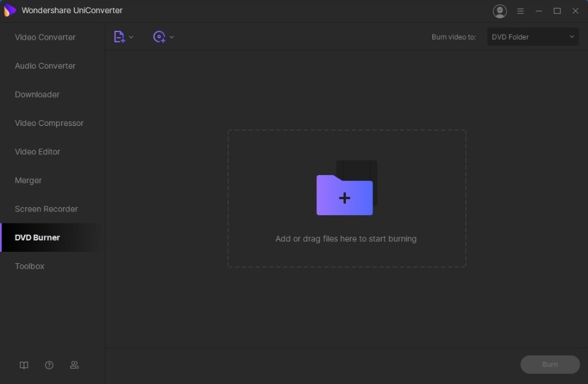This screenshot has height=384, width=588.
Task: Go to Video Compressor
Action: click(x=49, y=123)
